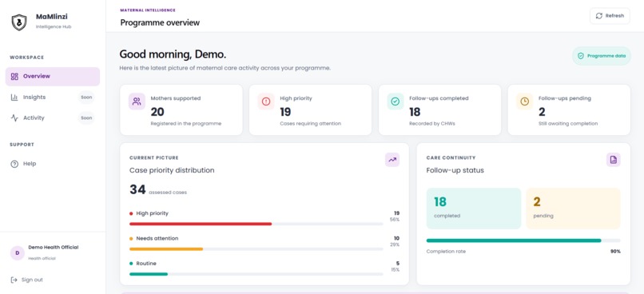The width and height of the screenshot is (644, 294).
Task: Click 'Still awaiting completion' text
Action: click(568, 124)
